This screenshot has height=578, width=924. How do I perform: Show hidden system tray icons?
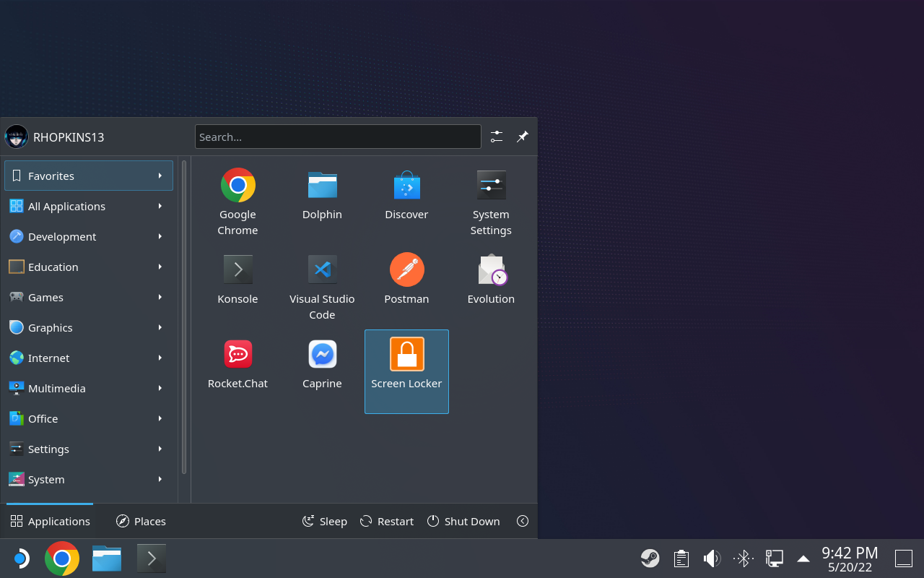[x=803, y=558]
